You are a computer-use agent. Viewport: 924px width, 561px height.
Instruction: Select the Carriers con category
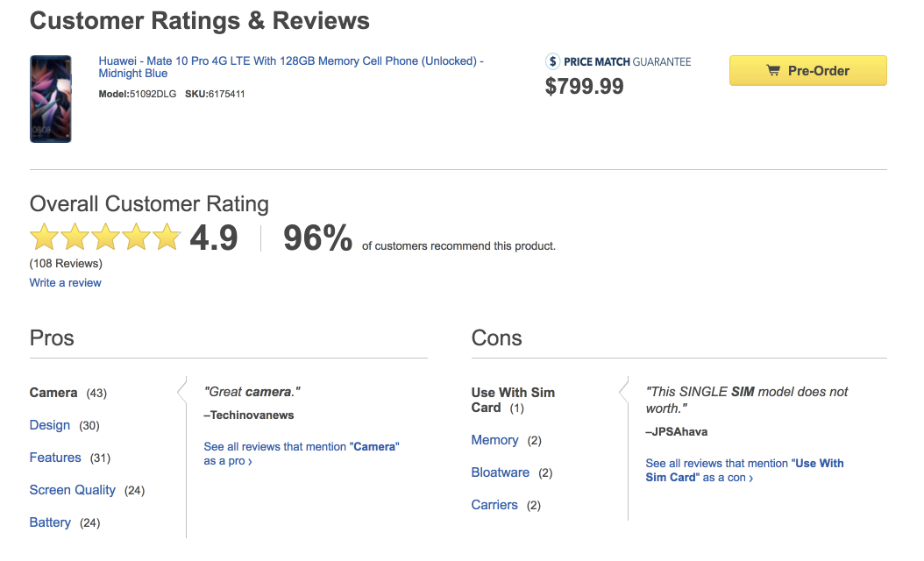[x=494, y=505]
